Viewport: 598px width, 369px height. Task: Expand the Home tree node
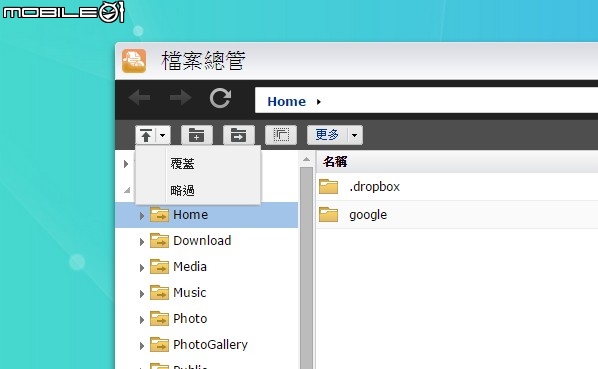tap(141, 216)
